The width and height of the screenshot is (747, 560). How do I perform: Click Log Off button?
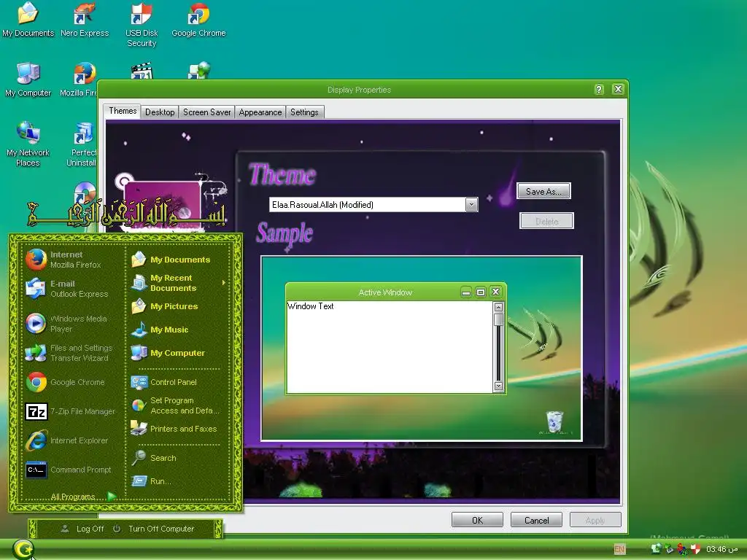[x=82, y=529]
